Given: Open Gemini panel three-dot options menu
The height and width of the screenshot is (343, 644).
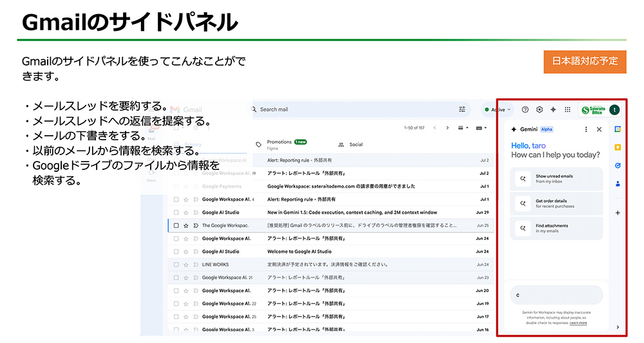Looking at the screenshot, I should click(585, 129).
